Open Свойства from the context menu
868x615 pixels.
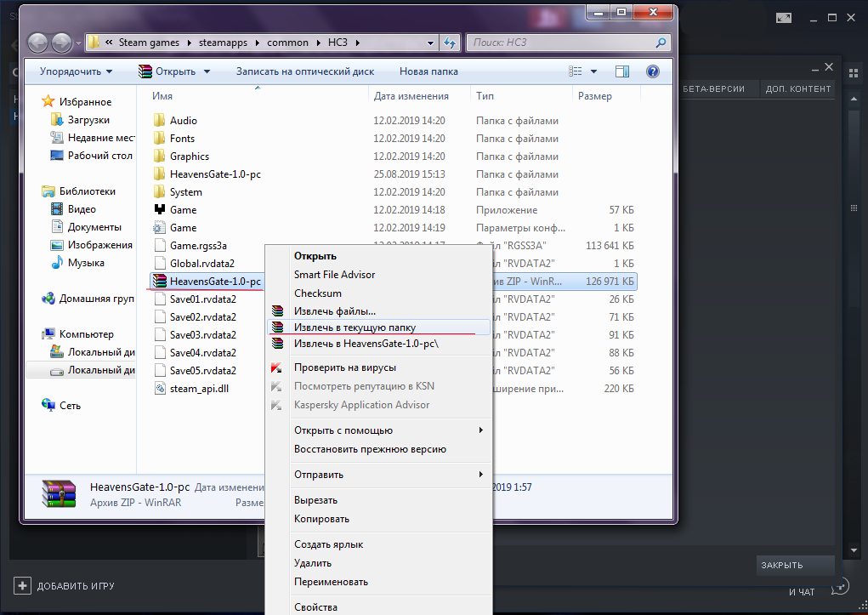tap(378, 607)
